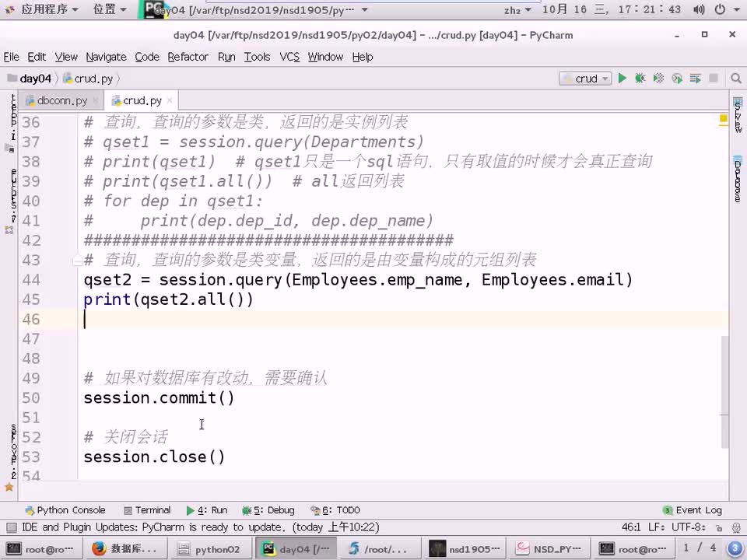Screen dimensions: 747x560
Task: Open the 位置 menu dropdown
Action: tap(110, 9)
